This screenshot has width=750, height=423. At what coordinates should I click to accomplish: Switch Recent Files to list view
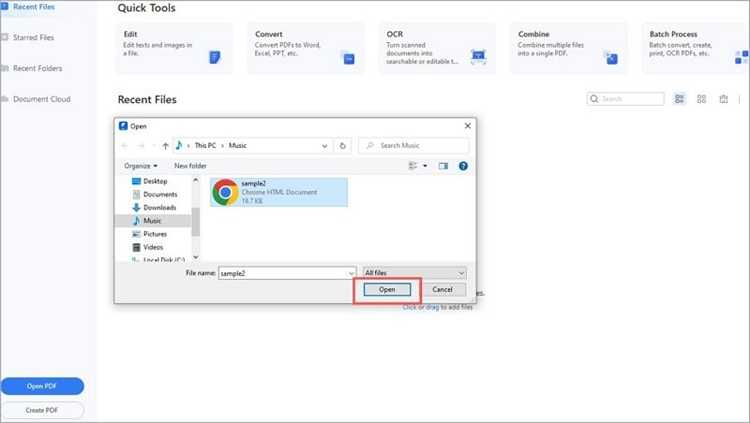[679, 99]
